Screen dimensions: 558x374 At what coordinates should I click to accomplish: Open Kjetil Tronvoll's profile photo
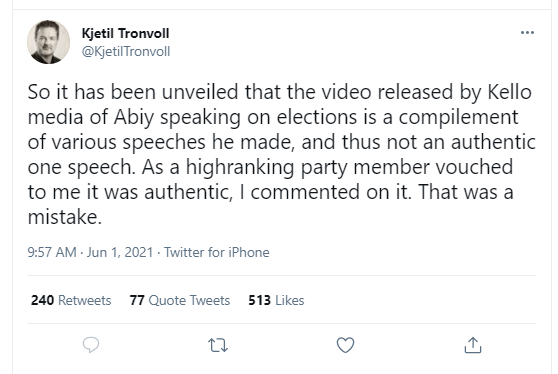48,42
